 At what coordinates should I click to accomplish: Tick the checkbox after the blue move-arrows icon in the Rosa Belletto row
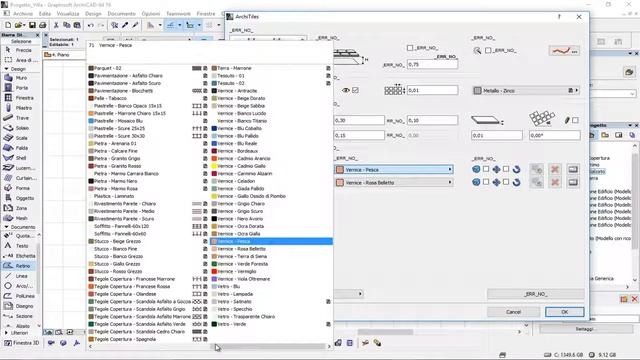506,182
